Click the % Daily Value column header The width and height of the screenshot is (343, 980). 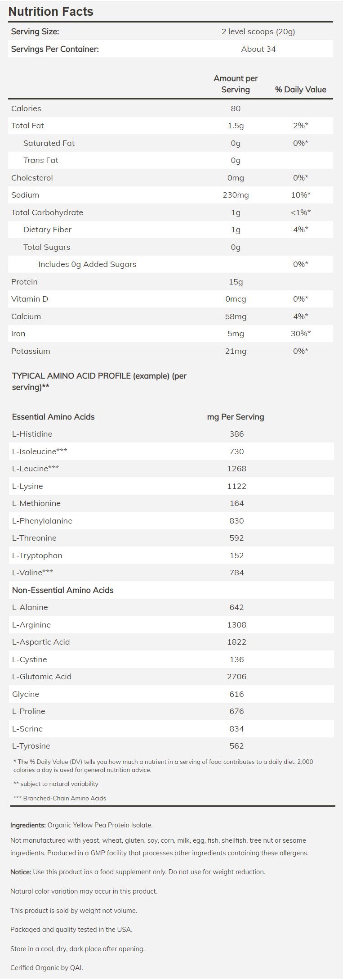300,90
